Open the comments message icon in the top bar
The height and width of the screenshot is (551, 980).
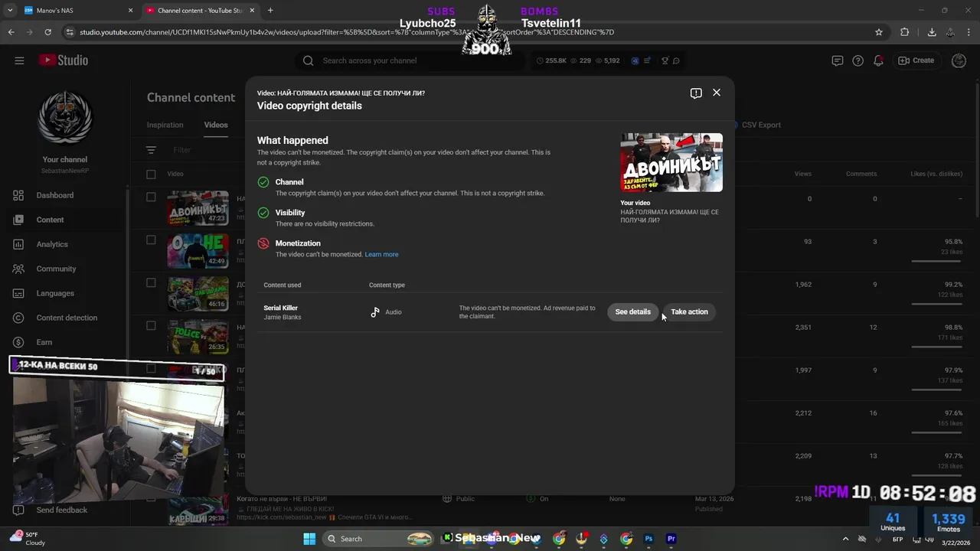click(x=838, y=60)
